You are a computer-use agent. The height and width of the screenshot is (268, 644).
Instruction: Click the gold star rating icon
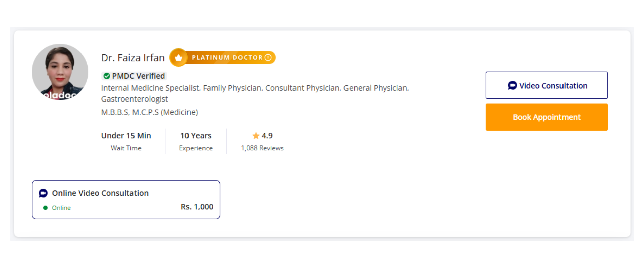tap(256, 136)
